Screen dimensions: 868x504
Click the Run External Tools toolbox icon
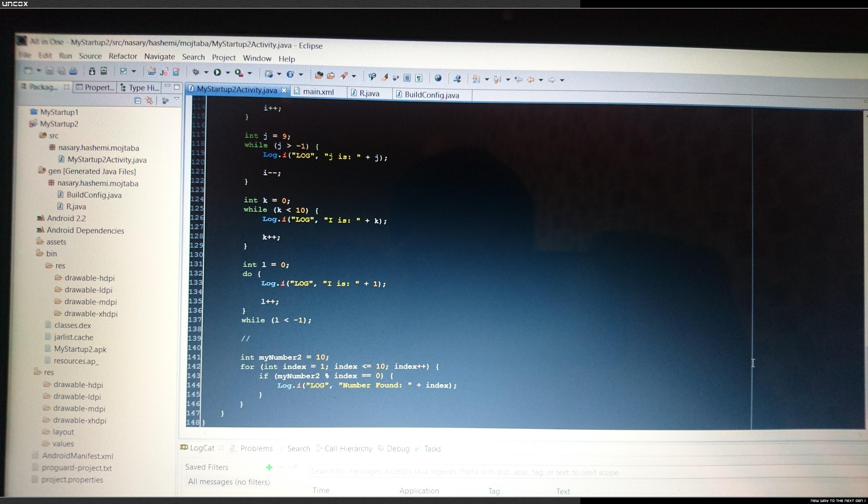[x=239, y=72]
